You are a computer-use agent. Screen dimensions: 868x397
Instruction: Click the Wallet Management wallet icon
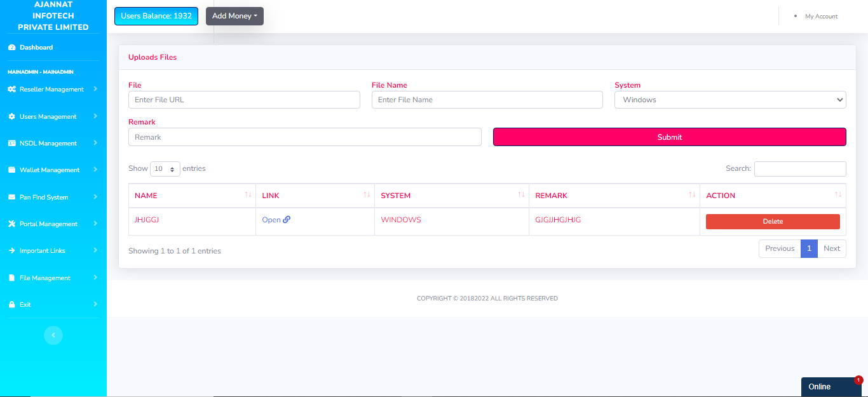[x=11, y=170]
